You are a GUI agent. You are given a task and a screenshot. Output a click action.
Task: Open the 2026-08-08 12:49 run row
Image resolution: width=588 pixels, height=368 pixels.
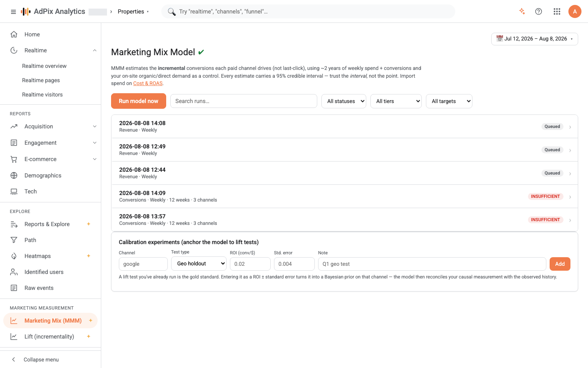(x=344, y=150)
